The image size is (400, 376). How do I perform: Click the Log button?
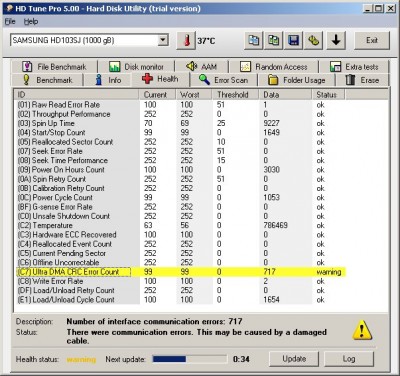(349, 359)
